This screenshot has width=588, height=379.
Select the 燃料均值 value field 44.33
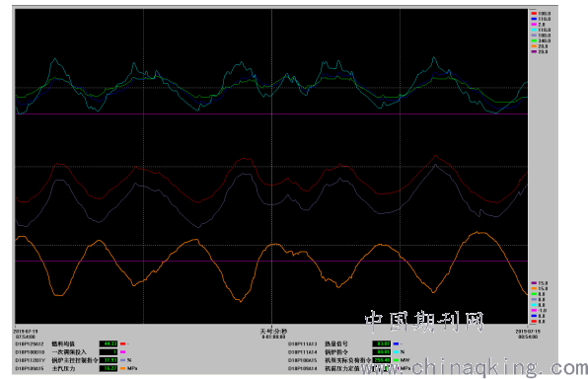[x=109, y=343]
